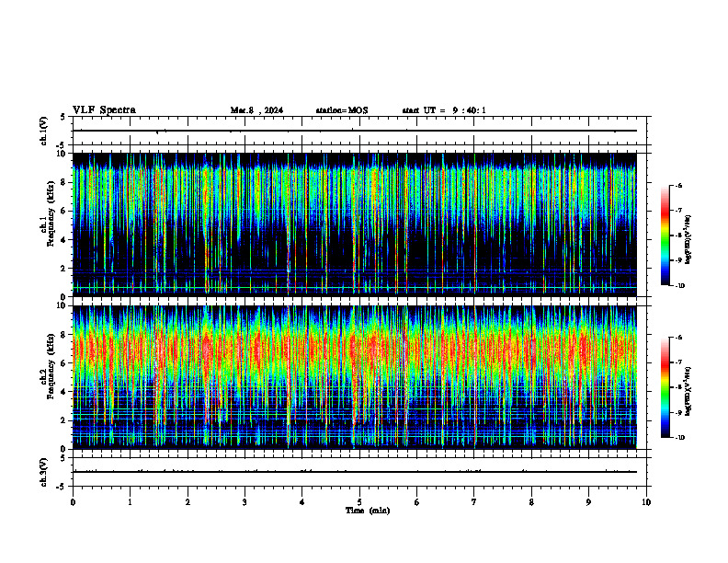
Task: Click time-axis tick label "10" at the end
Action: (646, 502)
